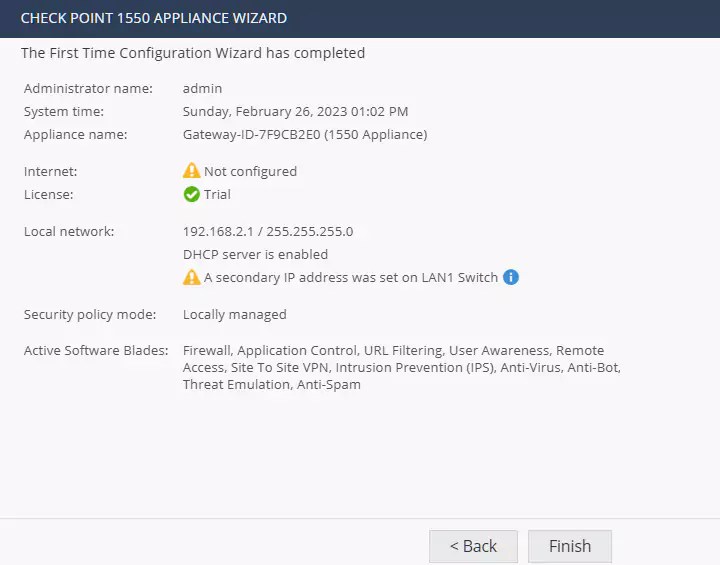Click the Active Software Blades list text
This screenshot has height=565, width=720.
[x=402, y=367]
